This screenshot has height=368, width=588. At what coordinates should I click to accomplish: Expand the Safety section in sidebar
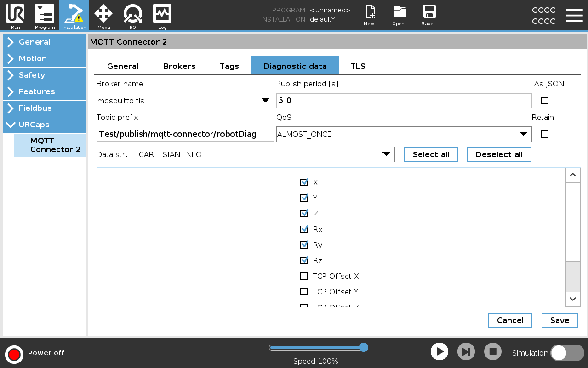[x=44, y=75]
